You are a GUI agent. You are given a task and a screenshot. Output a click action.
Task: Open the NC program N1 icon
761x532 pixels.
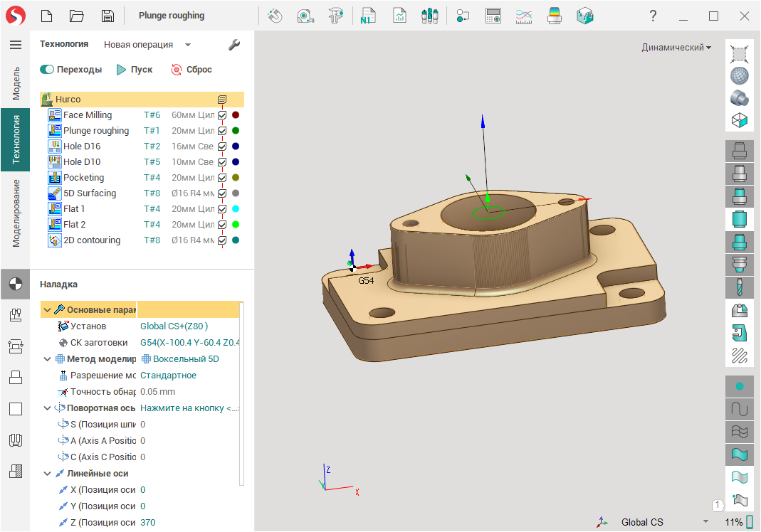tap(368, 16)
